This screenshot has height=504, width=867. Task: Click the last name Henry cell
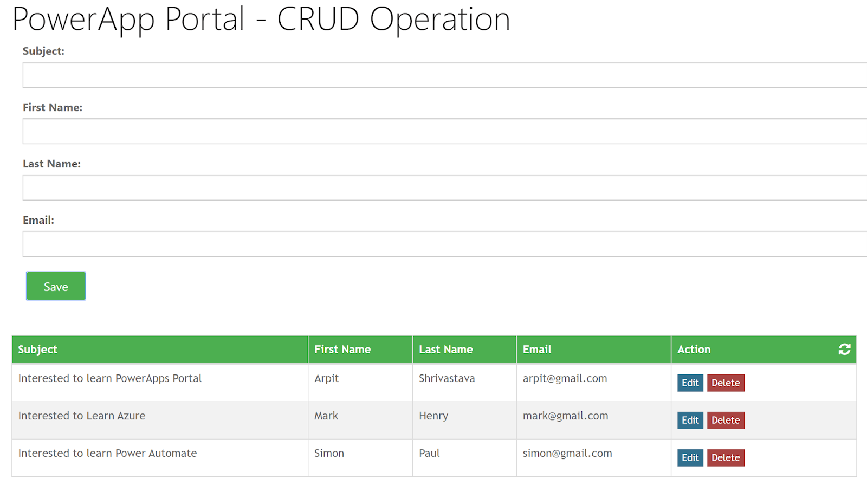pos(464,420)
